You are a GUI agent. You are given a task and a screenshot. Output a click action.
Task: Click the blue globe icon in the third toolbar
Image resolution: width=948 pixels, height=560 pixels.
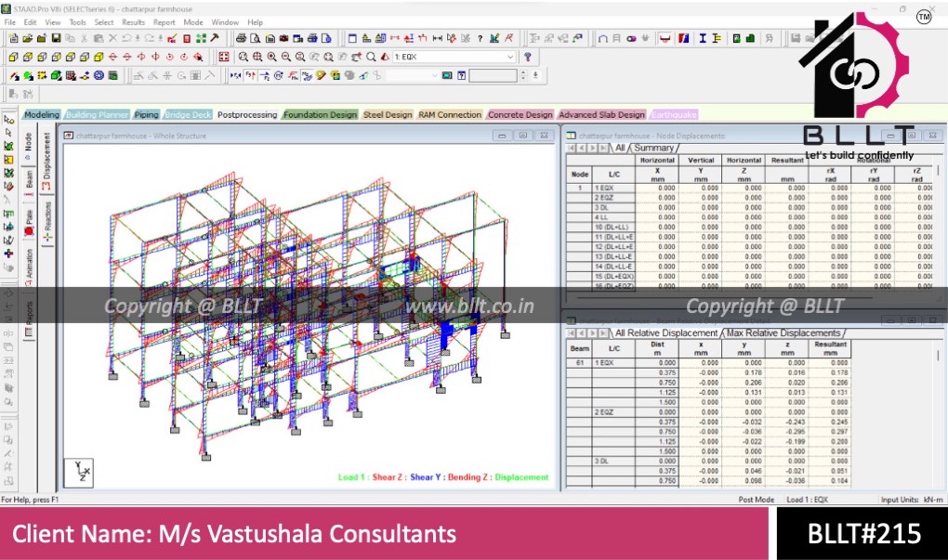[99, 75]
